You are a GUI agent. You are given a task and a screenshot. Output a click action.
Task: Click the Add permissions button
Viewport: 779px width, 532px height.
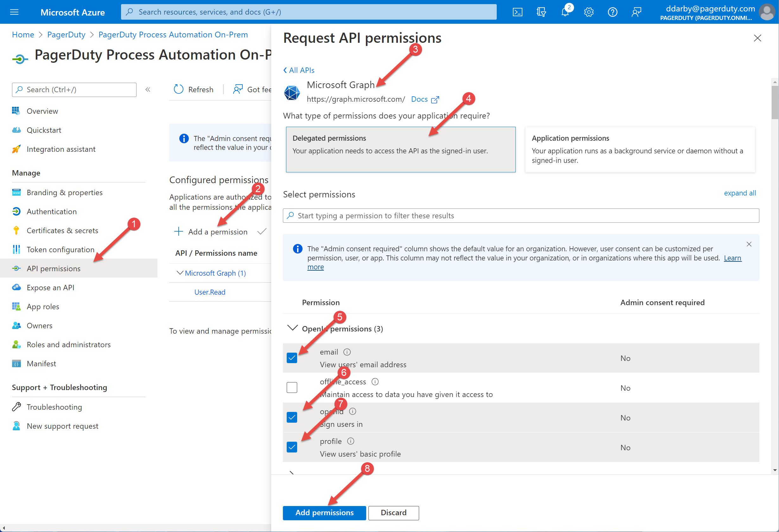tap(324, 513)
